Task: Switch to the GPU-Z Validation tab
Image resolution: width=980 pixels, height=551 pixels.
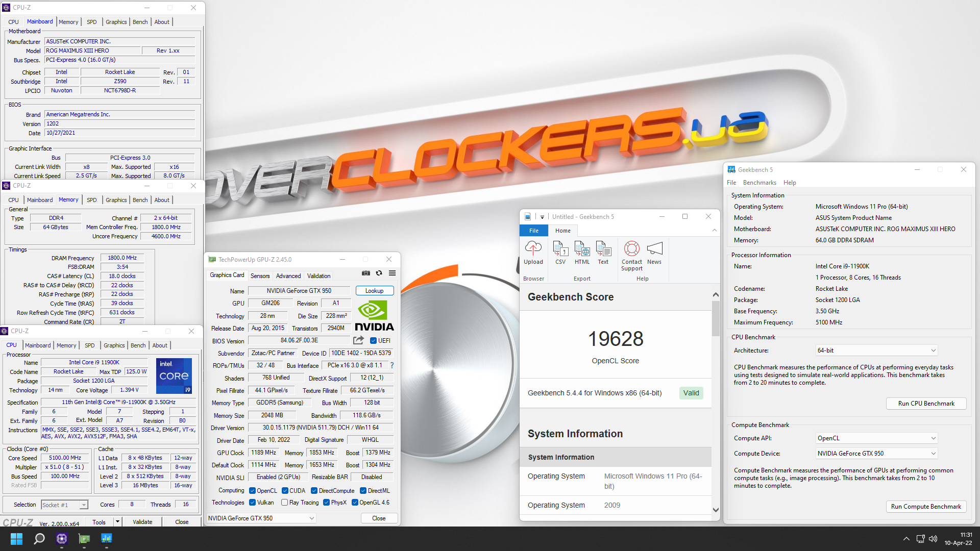Action: click(x=318, y=276)
